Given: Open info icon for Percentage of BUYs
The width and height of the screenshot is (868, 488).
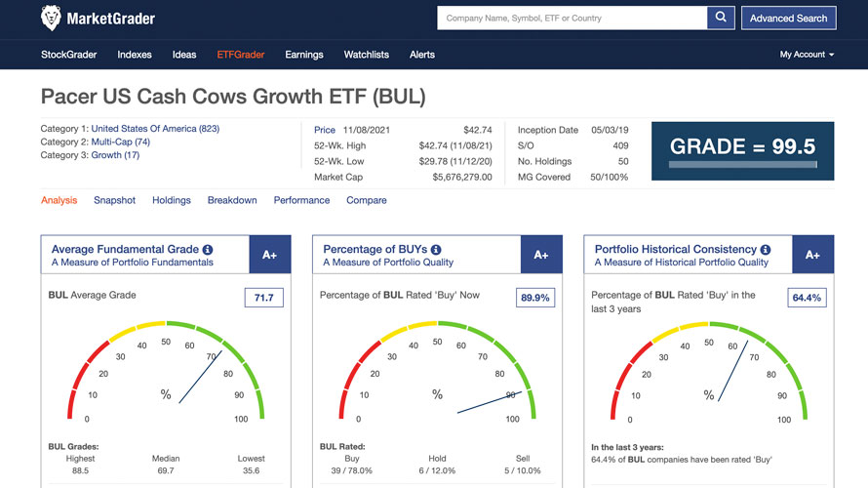Looking at the screenshot, I should click(436, 250).
